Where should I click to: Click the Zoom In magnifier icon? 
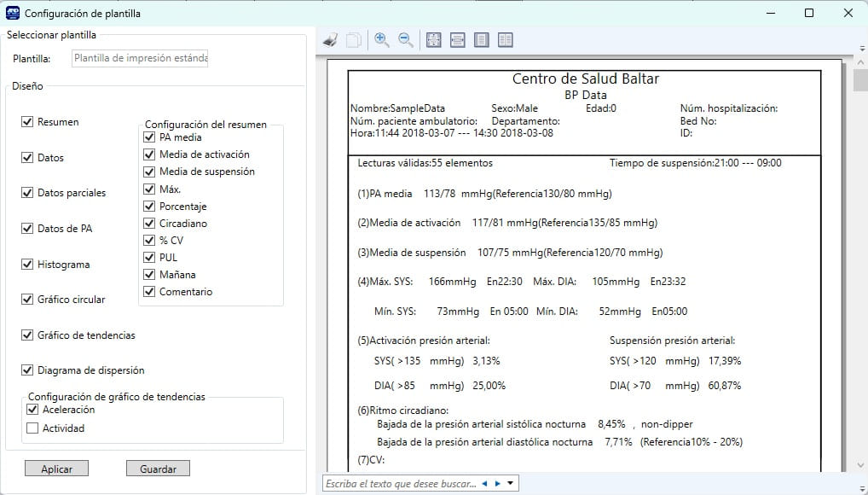coord(381,40)
